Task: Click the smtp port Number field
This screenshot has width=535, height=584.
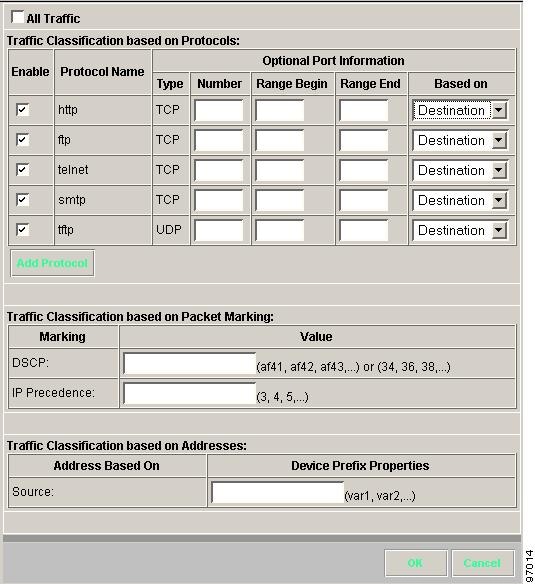Action: [x=219, y=200]
